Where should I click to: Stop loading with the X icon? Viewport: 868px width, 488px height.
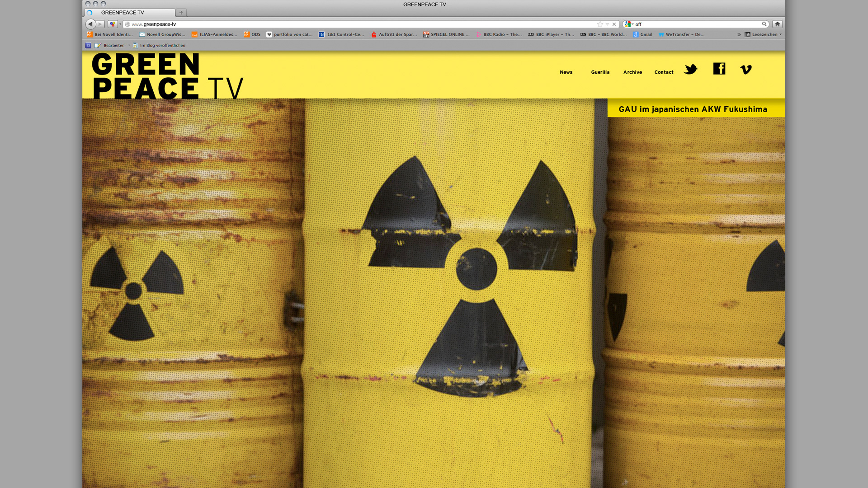pyautogui.click(x=614, y=24)
